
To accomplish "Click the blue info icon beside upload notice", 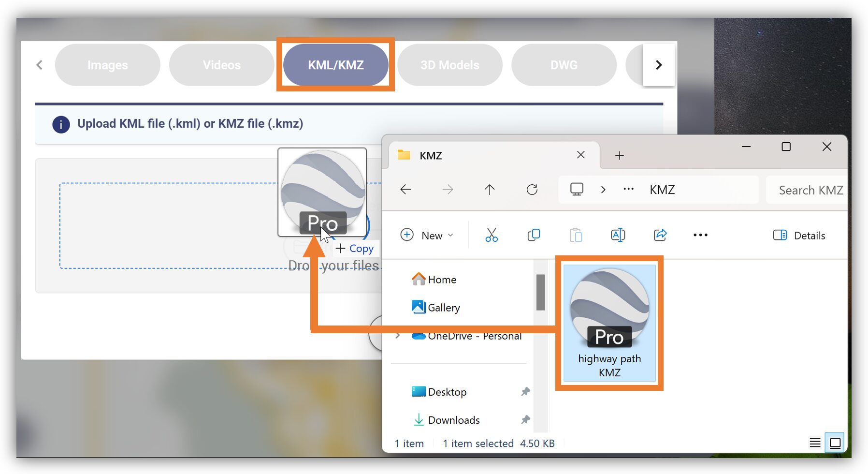I will [x=61, y=124].
